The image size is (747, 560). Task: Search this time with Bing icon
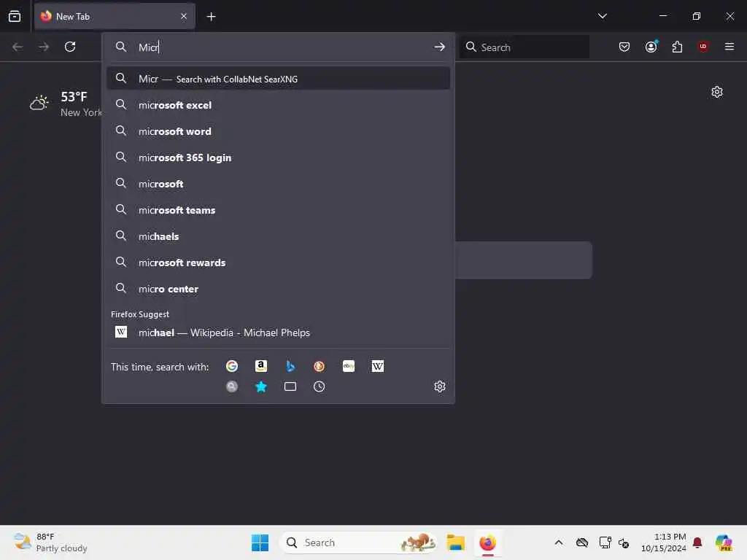[x=290, y=366]
